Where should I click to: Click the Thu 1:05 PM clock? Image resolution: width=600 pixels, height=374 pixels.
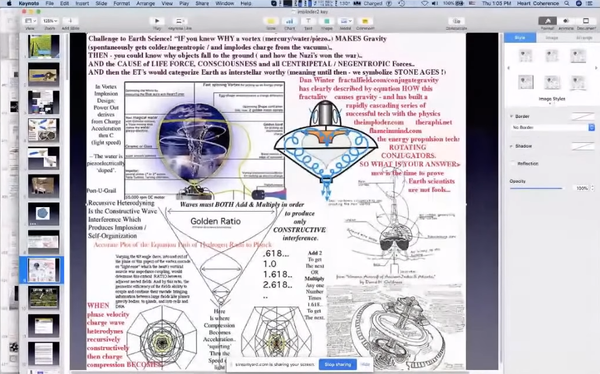click(496, 3)
